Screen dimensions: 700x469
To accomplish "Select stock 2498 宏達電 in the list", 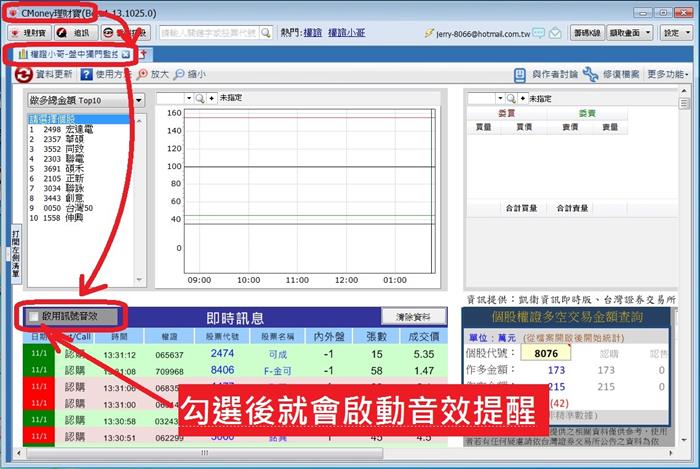I will [61, 129].
